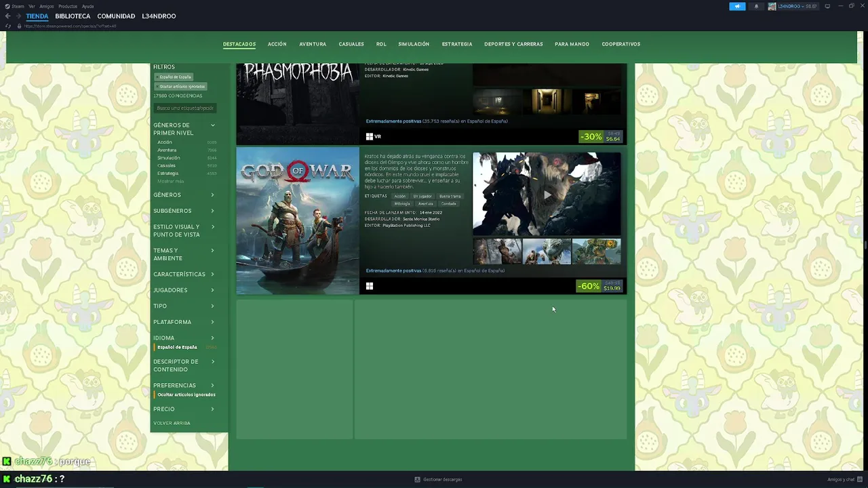The image size is (868, 488).
Task: Go to the BIBLIOTECA tab
Action: [x=73, y=16]
